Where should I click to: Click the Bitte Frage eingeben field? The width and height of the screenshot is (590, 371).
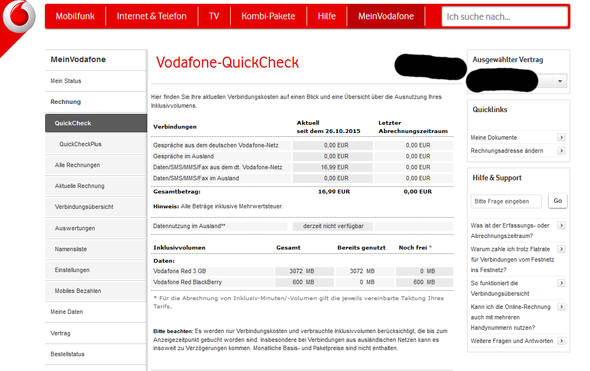506,201
